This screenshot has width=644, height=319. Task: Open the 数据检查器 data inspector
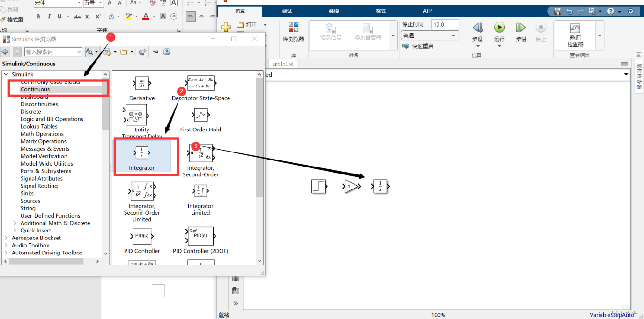(575, 36)
